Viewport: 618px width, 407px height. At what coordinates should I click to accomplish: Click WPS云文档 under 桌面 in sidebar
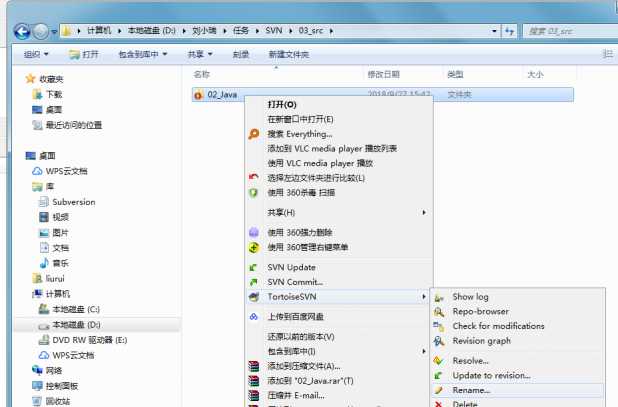point(66,171)
